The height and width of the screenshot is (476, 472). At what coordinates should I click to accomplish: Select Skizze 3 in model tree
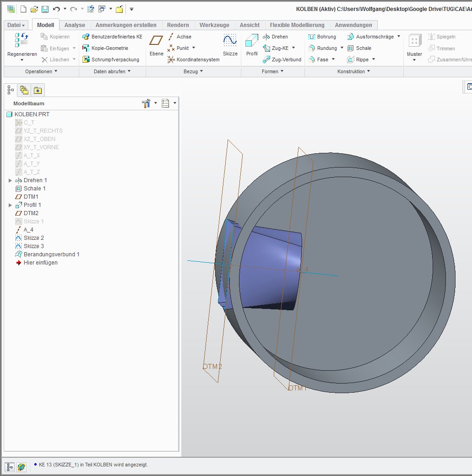(29, 246)
